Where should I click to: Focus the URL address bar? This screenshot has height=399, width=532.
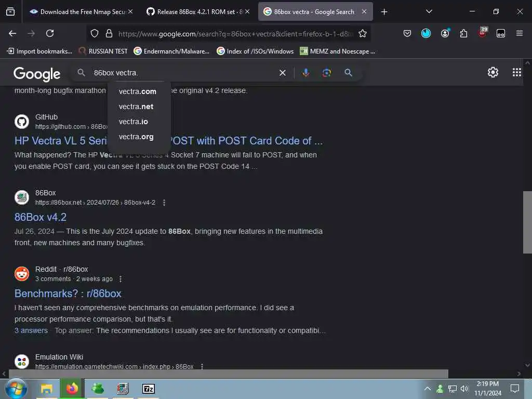coord(235,34)
